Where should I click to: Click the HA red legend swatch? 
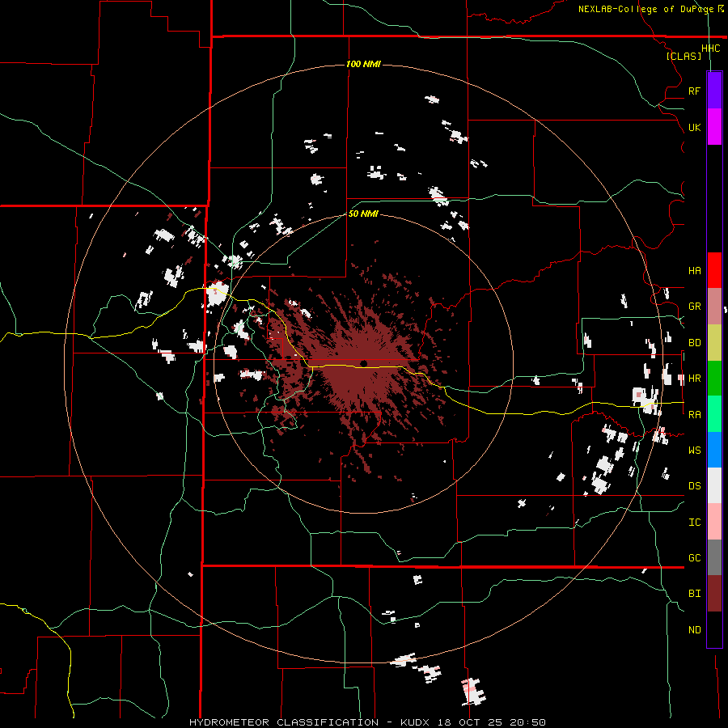pos(714,270)
